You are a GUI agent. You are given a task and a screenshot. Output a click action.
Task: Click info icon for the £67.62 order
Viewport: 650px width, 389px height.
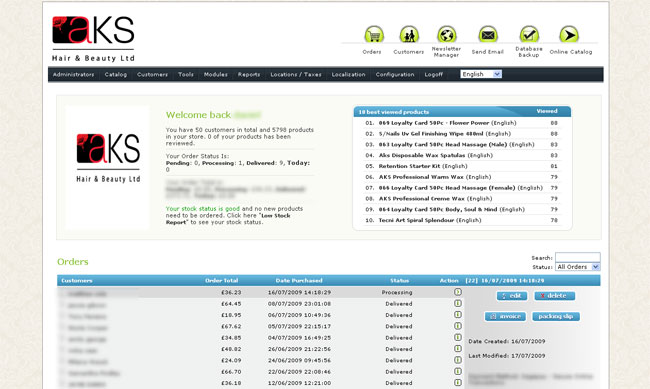pyautogui.click(x=458, y=326)
